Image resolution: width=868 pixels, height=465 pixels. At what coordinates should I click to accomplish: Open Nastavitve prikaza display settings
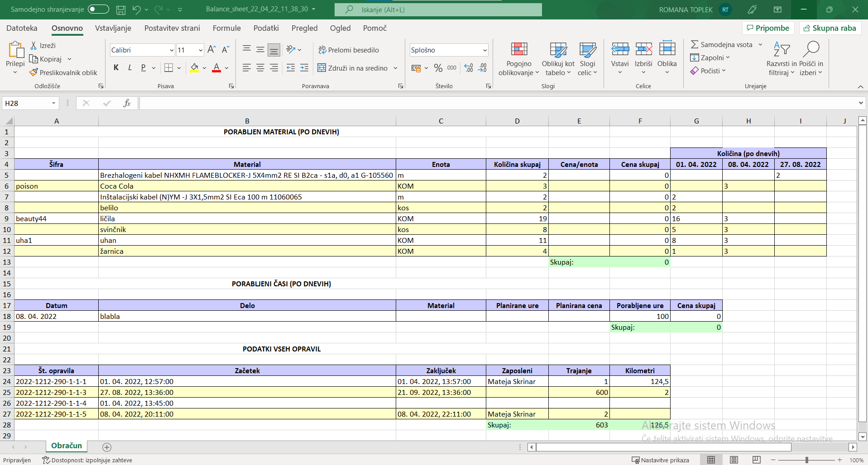coord(660,460)
